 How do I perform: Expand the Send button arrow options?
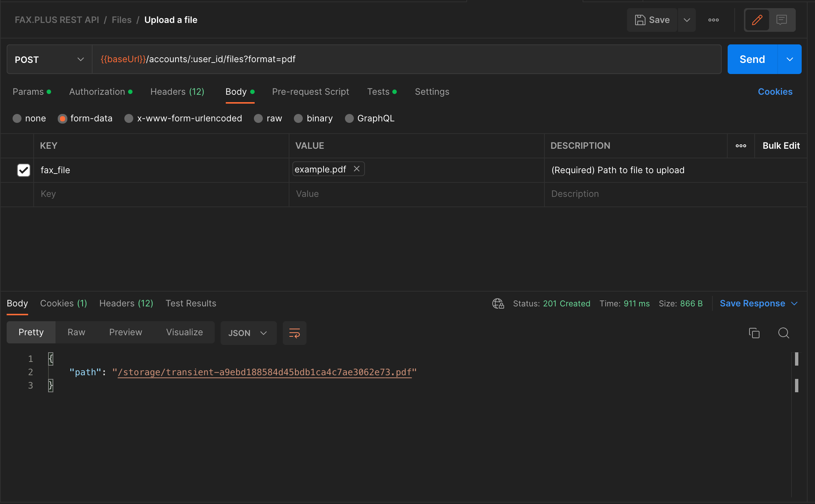[789, 60]
